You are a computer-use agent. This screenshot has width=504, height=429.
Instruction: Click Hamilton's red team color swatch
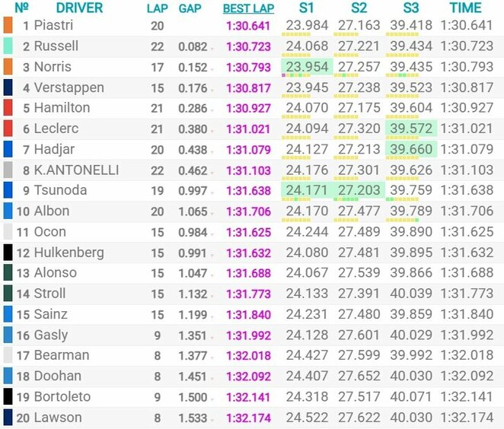8,108
